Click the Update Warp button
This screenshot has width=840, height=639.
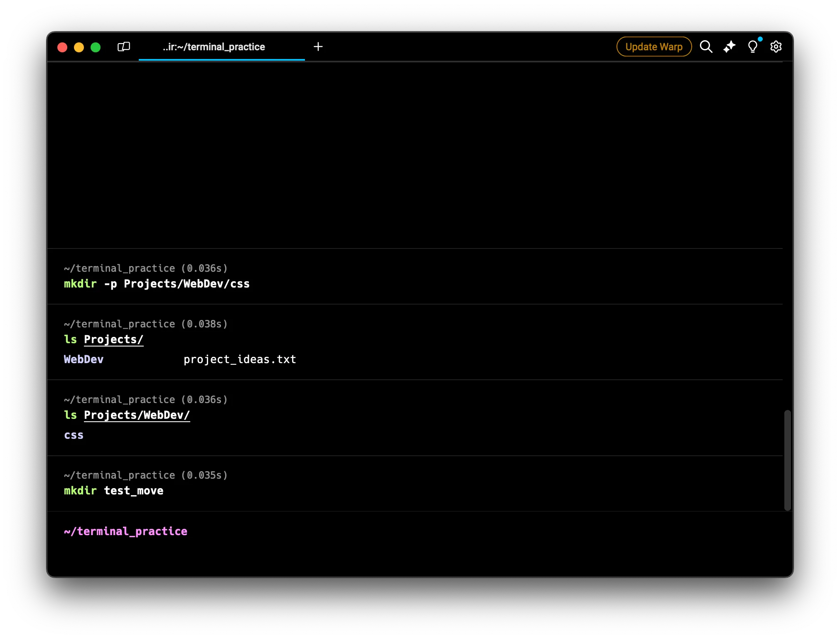click(654, 47)
